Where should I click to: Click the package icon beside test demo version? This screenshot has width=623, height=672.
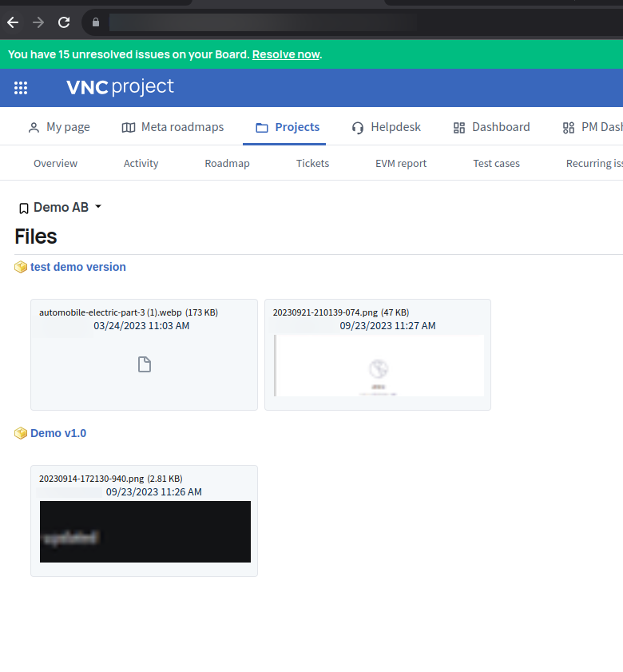click(x=21, y=267)
